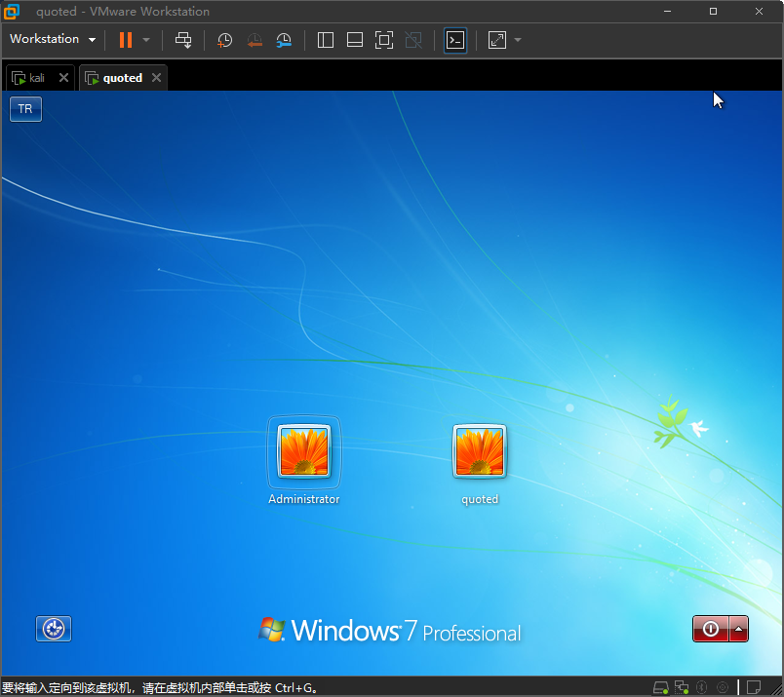Image resolution: width=784 pixels, height=697 pixels.
Task: Expand the stretch guest dropdown arrow
Action: [x=518, y=40]
